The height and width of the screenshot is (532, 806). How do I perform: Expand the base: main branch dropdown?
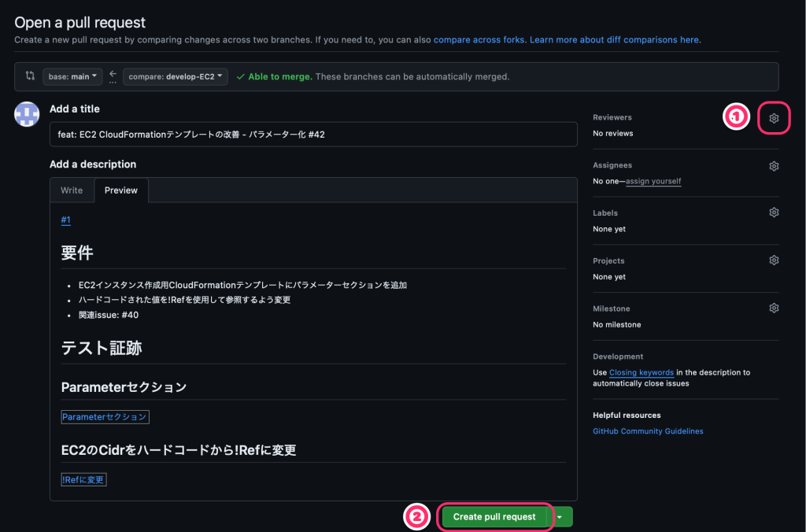click(72, 76)
